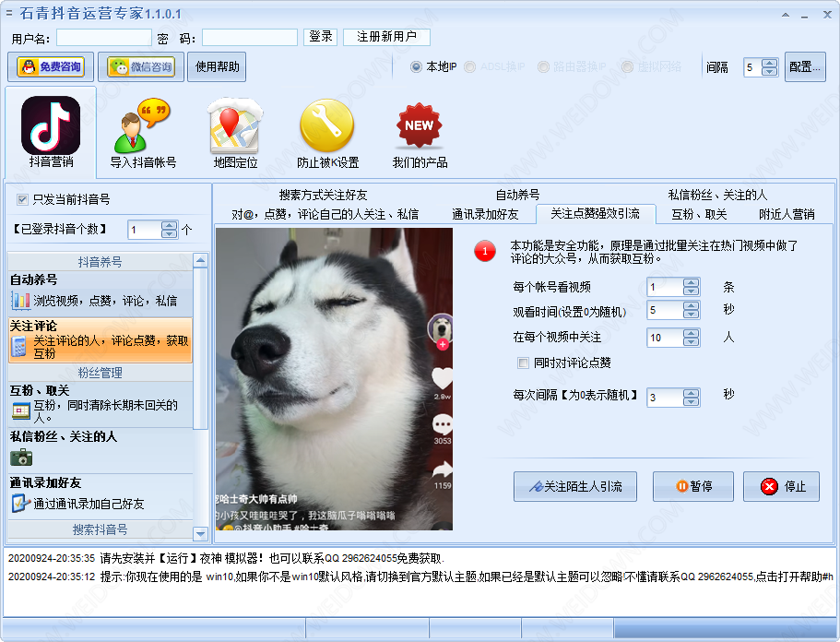Increase the 间隔 interval spinner value
Image resolution: width=840 pixels, height=642 pixels.
[x=770, y=64]
